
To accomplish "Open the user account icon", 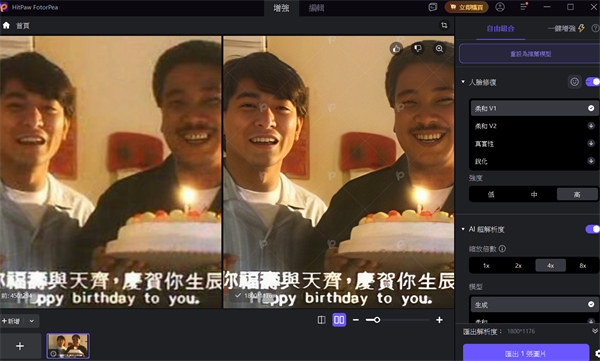I will click(x=500, y=7).
